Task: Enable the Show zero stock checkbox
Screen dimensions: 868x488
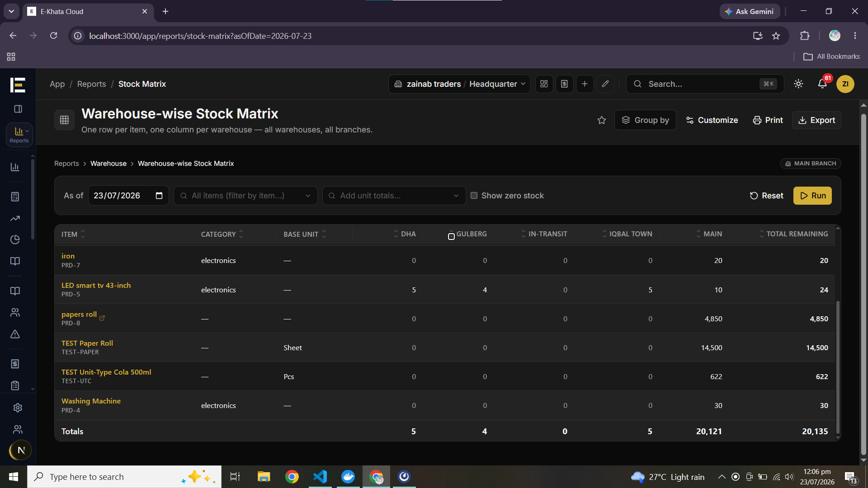Action: coord(474,196)
